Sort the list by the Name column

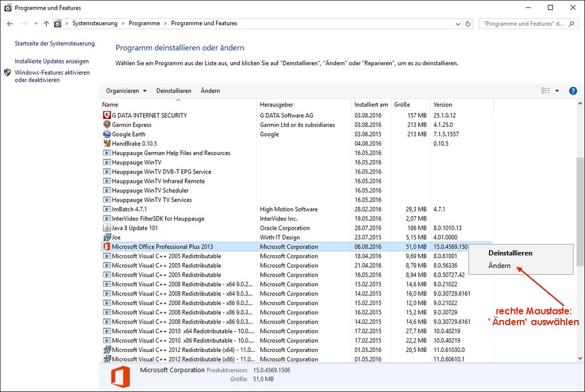coord(178,105)
